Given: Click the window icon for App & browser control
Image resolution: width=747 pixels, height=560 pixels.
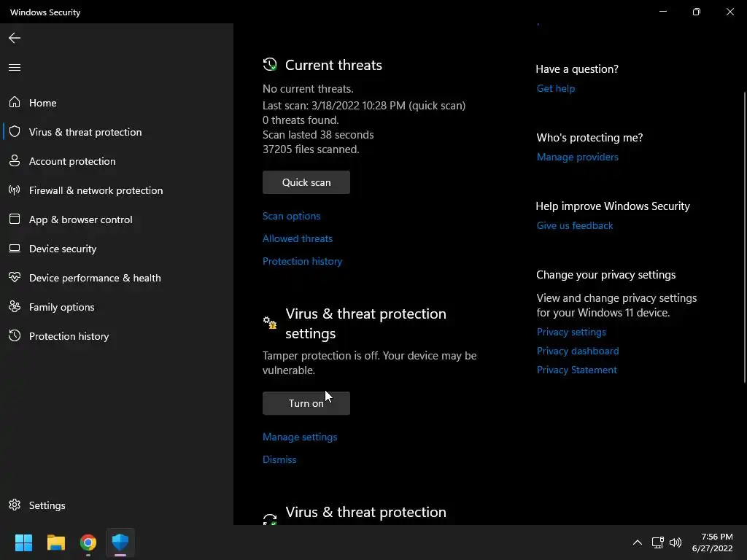Looking at the screenshot, I should [x=15, y=219].
